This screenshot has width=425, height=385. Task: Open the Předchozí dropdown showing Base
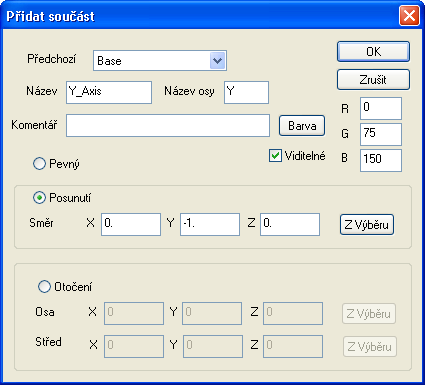tap(160, 61)
